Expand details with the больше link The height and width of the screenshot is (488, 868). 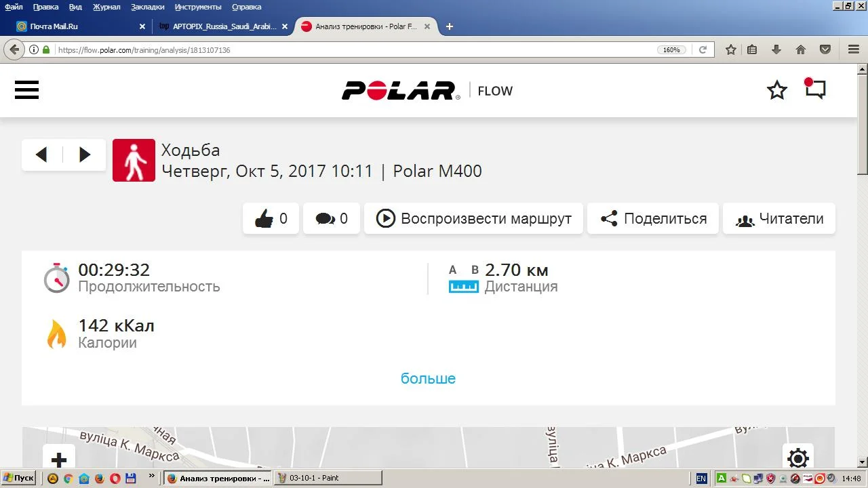click(x=428, y=378)
